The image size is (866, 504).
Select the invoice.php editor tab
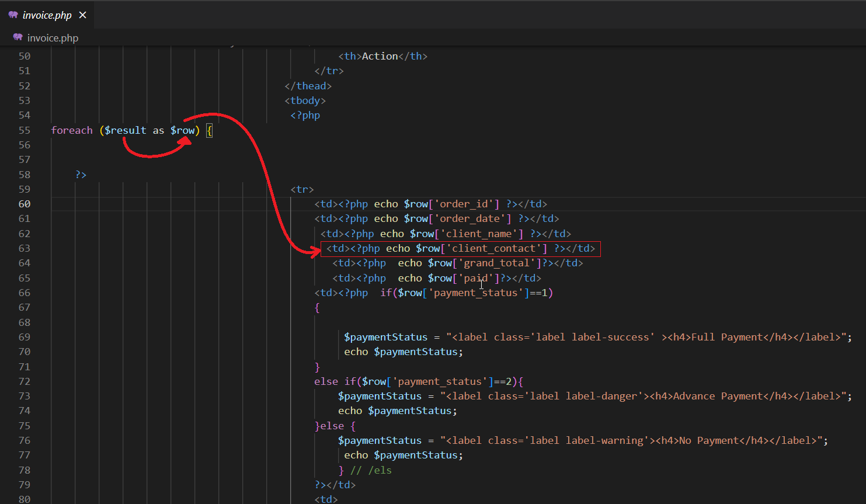click(47, 15)
